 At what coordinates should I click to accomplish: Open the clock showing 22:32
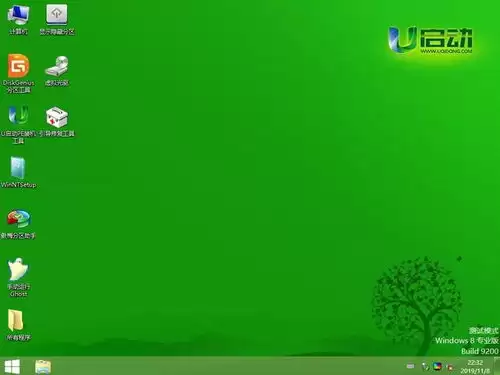point(475,366)
